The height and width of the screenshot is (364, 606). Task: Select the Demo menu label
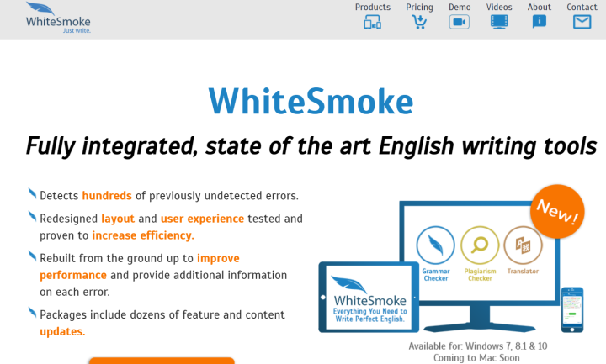[460, 7]
